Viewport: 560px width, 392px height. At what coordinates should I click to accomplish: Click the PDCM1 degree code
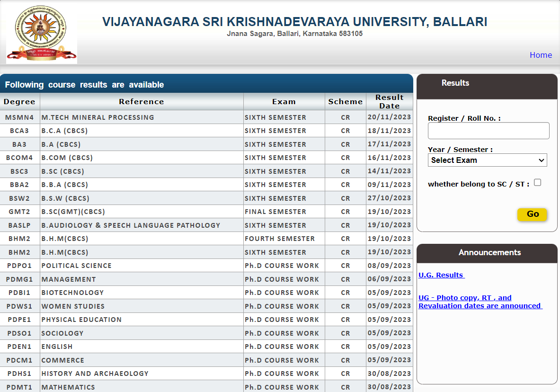[x=19, y=360]
